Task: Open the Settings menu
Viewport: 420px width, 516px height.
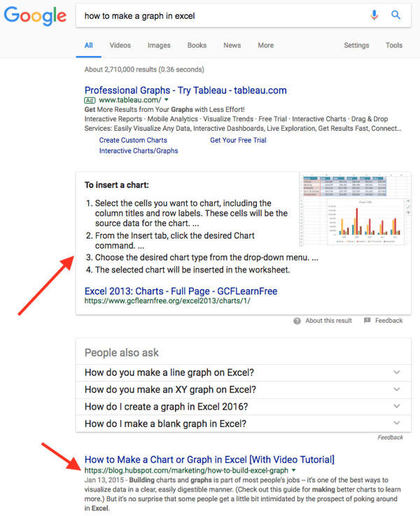Action: point(356,46)
